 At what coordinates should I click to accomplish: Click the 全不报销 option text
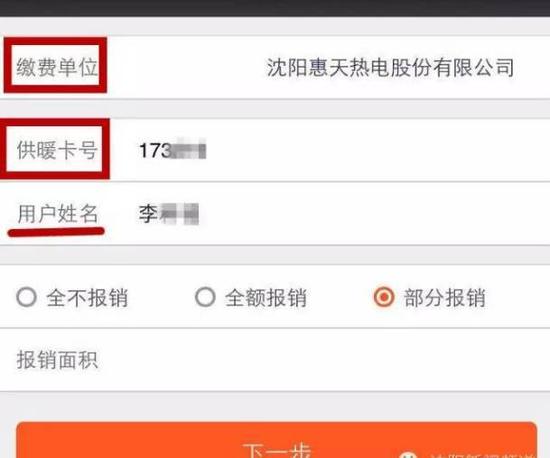click(x=87, y=298)
